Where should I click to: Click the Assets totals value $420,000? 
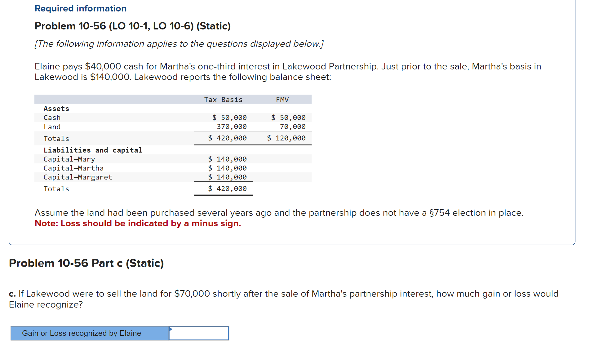click(x=227, y=138)
